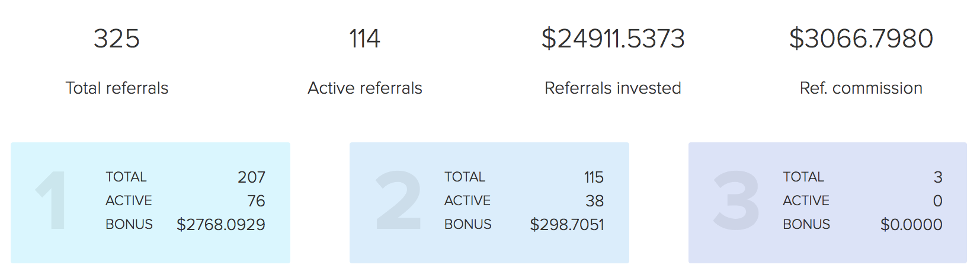Select the $3066.7980 commission amount

pos(861,39)
